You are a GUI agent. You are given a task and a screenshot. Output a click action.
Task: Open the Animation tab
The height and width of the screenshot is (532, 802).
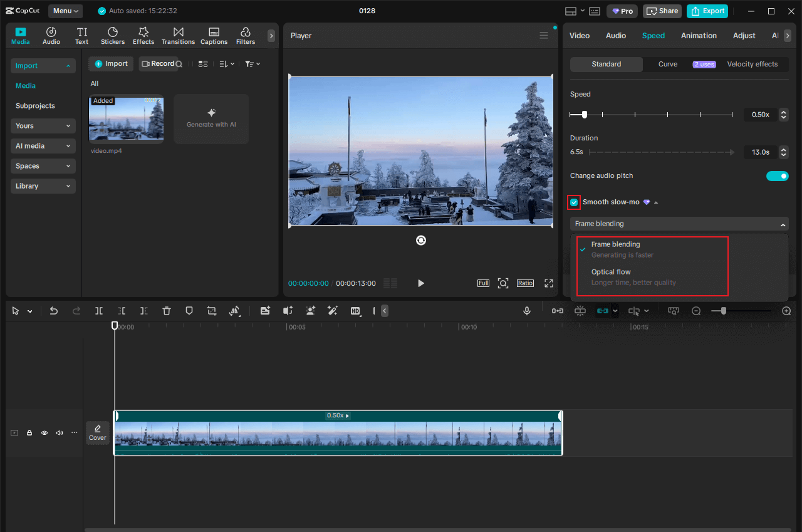coord(699,36)
